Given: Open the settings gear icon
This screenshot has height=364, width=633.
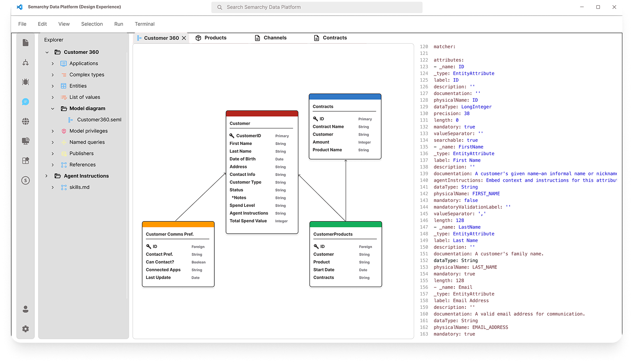Looking at the screenshot, I should click(26, 329).
